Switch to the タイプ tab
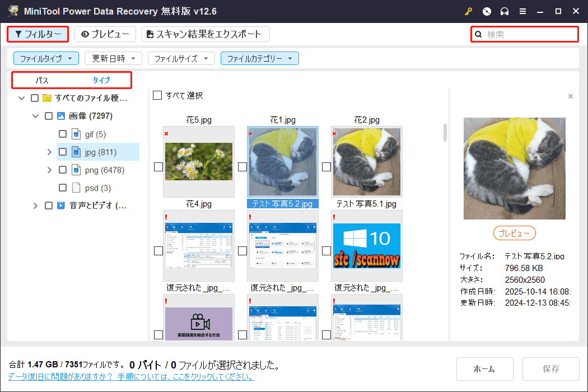 click(x=101, y=80)
